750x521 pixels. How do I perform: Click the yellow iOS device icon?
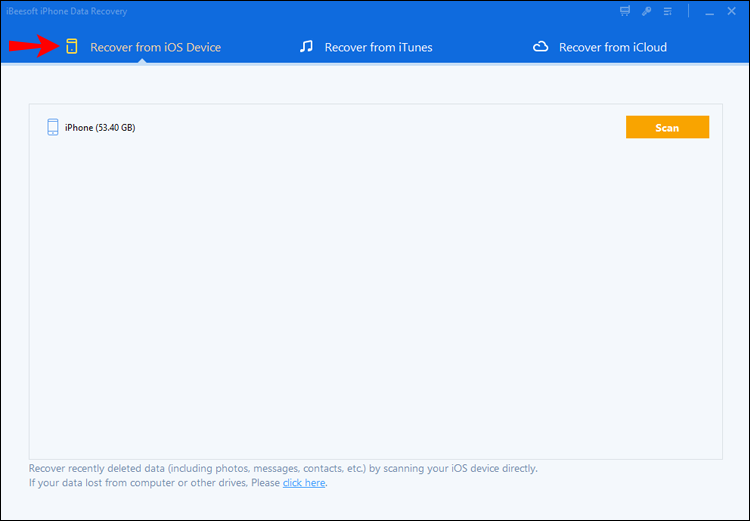click(x=72, y=46)
